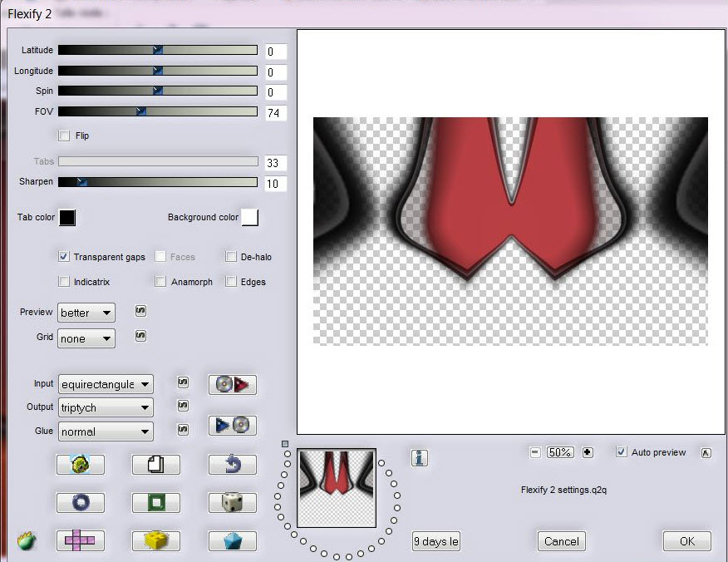
Task: Click the small icon beside the Preview dropdown
Action: pos(140,311)
